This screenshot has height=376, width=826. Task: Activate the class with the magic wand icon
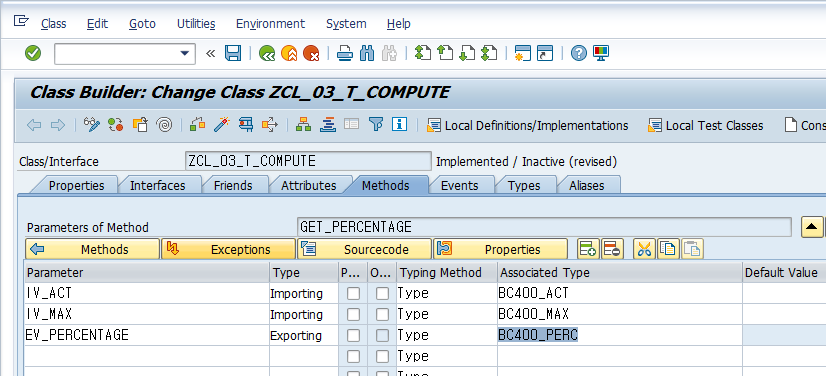point(222,125)
